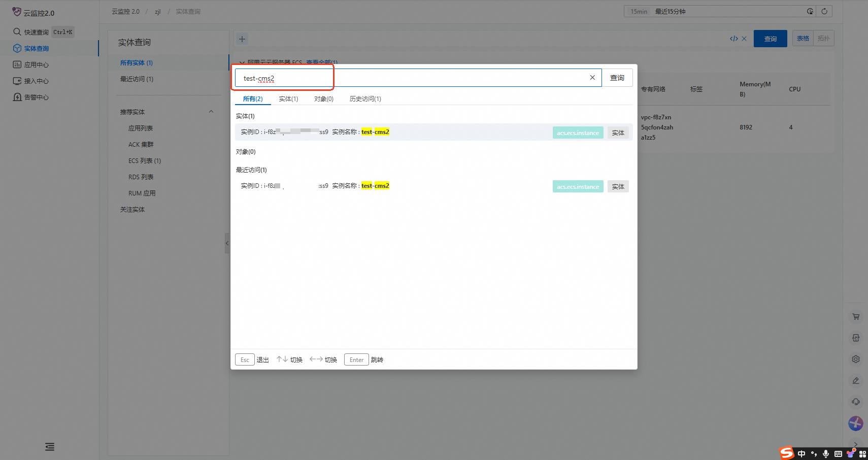Switch to the 历史访问(1) tab
This screenshot has width=868, height=460.
(365, 99)
